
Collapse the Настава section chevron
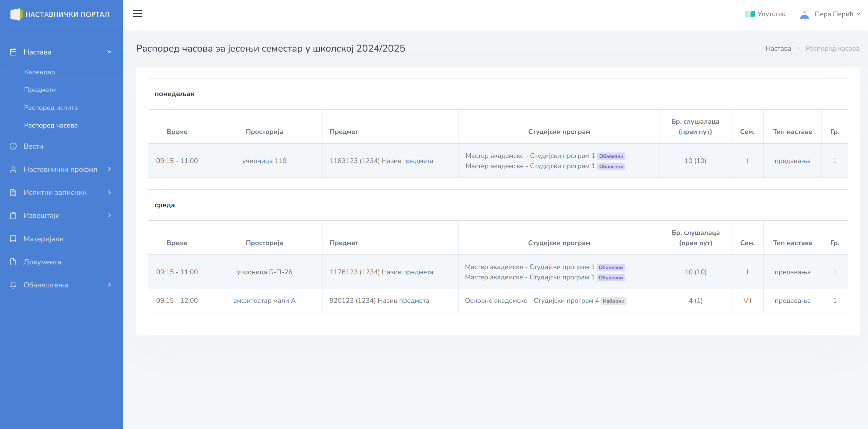(x=109, y=52)
